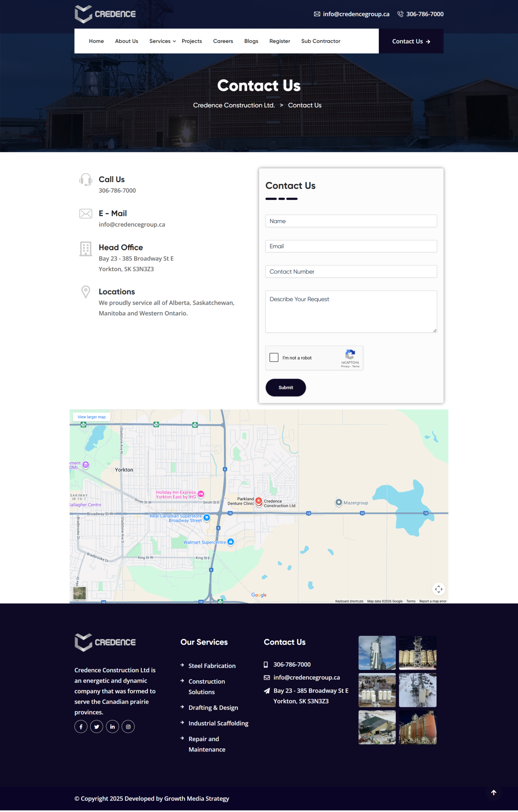
Task: Click the Contact Us header button
Action: tap(411, 41)
